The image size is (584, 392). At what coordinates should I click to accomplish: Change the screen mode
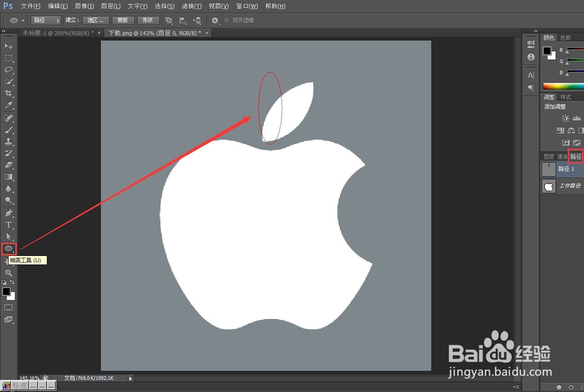[x=8, y=320]
